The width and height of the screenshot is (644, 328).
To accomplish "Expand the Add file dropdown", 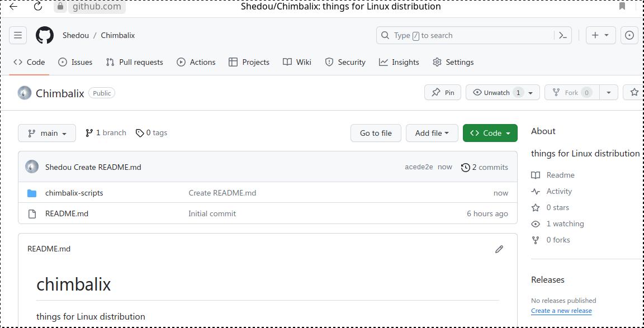I will point(432,133).
